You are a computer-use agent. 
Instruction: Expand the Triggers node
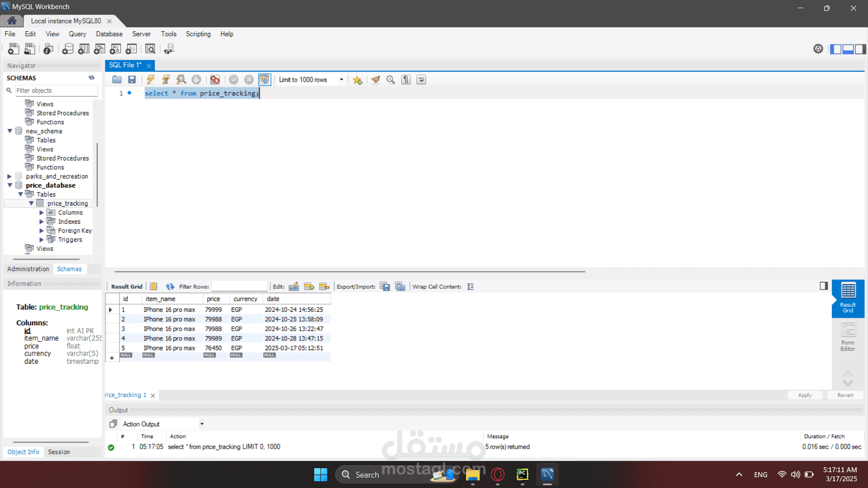(42, 239)
